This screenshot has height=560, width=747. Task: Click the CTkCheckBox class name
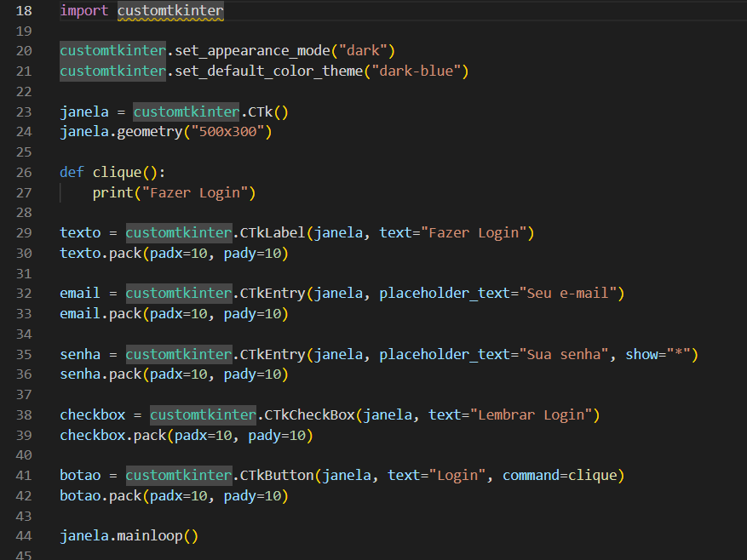point(309,414)
